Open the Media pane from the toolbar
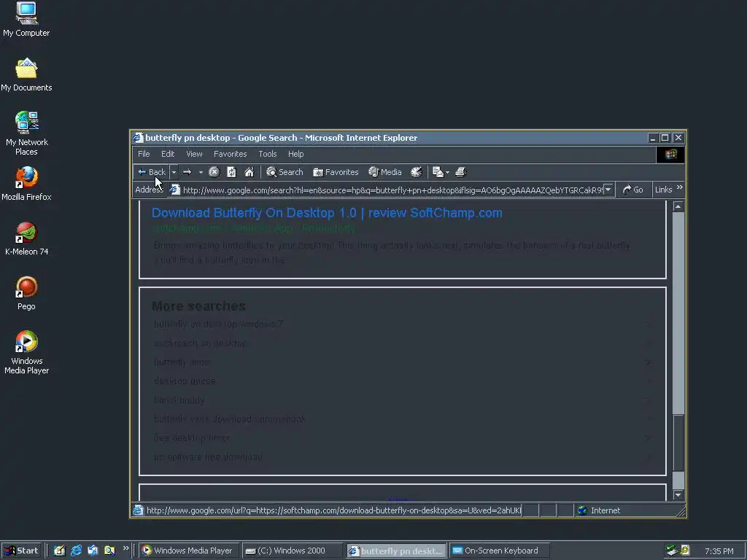 pos(385,172)
